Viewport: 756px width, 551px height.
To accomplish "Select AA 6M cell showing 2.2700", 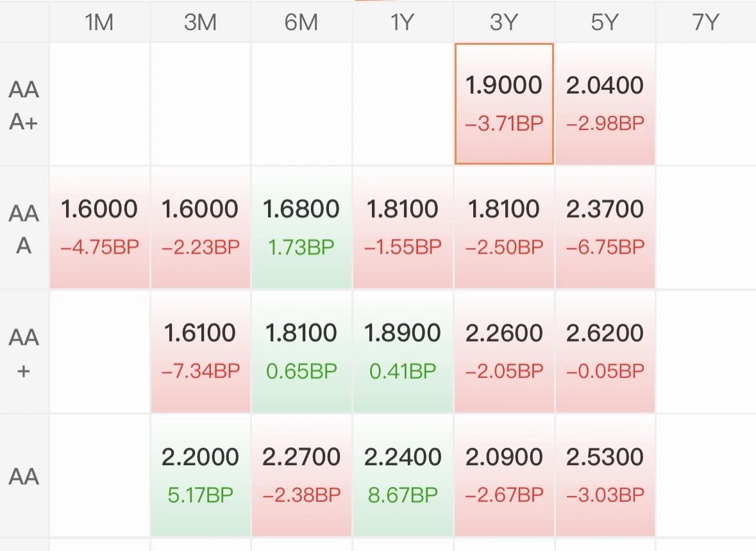I will (x=301, y=475).
